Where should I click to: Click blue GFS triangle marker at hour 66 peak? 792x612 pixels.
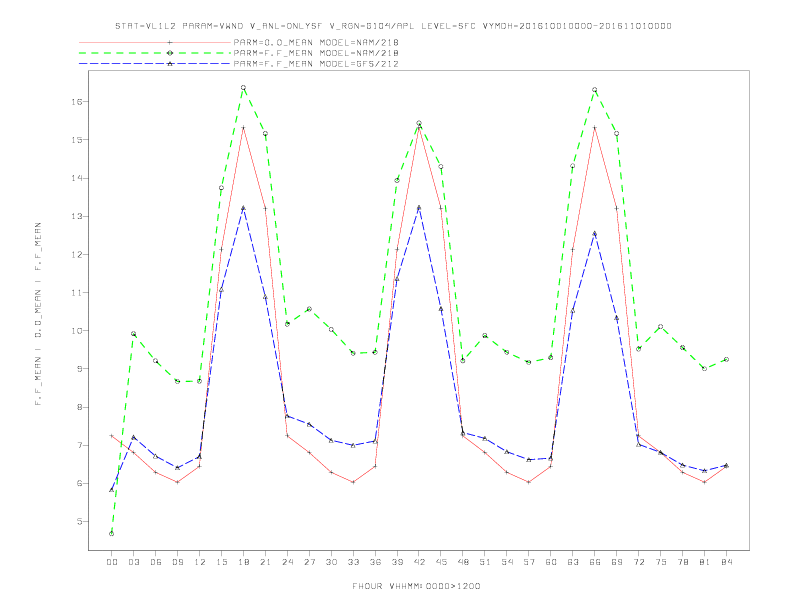(x=595, y=233)
